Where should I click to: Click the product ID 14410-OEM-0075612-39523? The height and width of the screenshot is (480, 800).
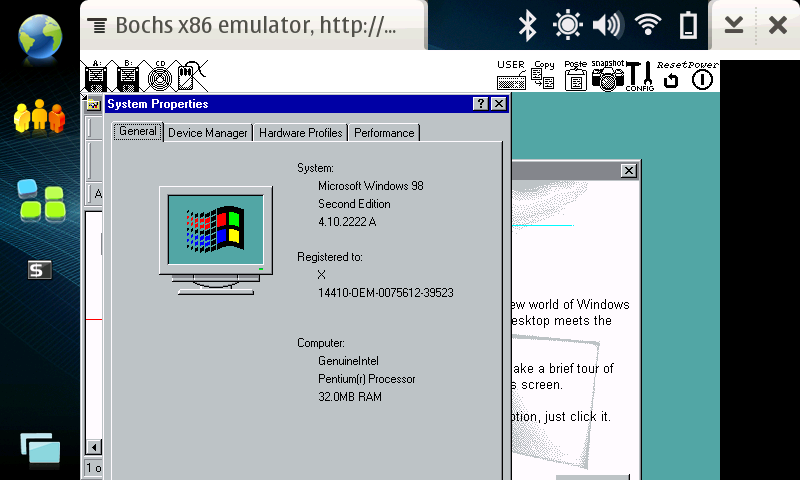(x=386, y=293)
